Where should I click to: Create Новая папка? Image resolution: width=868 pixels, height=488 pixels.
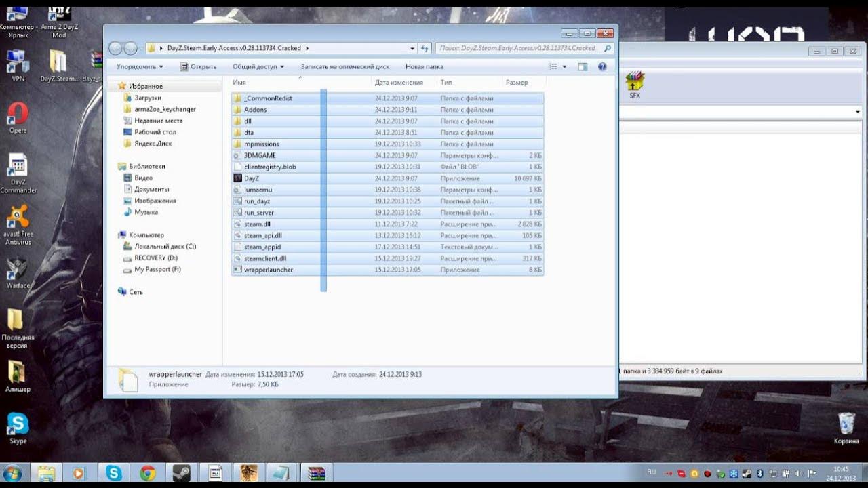point(424,66)
